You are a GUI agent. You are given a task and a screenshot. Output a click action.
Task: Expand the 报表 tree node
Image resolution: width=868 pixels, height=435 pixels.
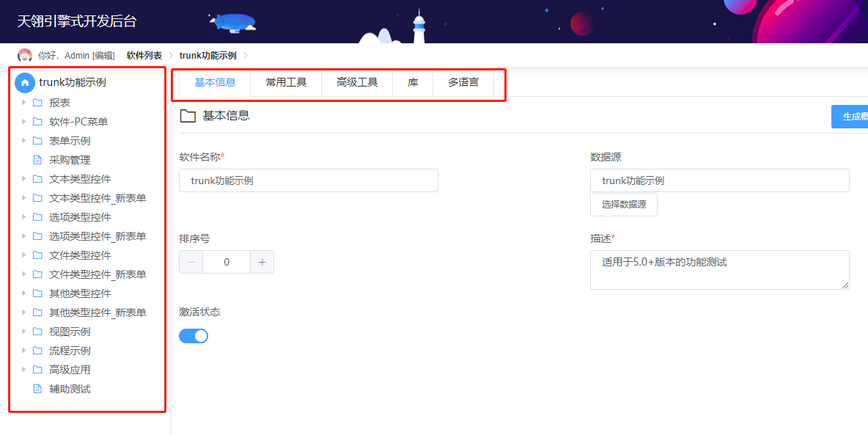click(x=23, y=102)
